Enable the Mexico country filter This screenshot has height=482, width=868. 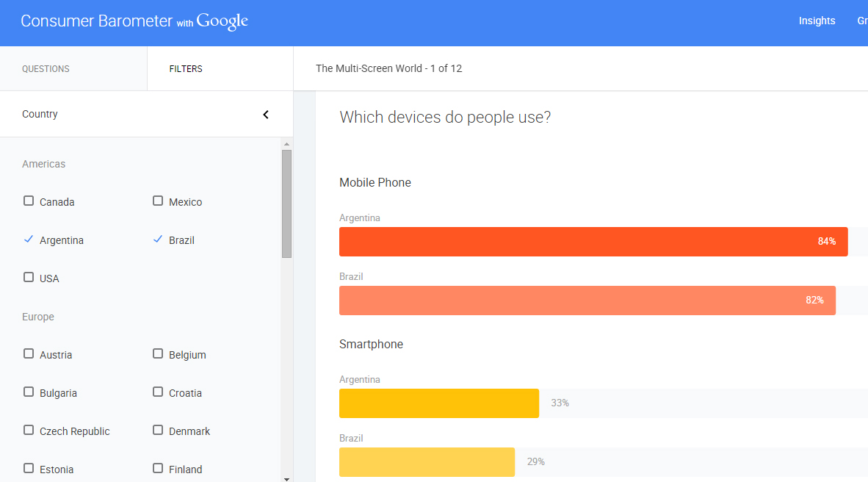tap(158, 201)
